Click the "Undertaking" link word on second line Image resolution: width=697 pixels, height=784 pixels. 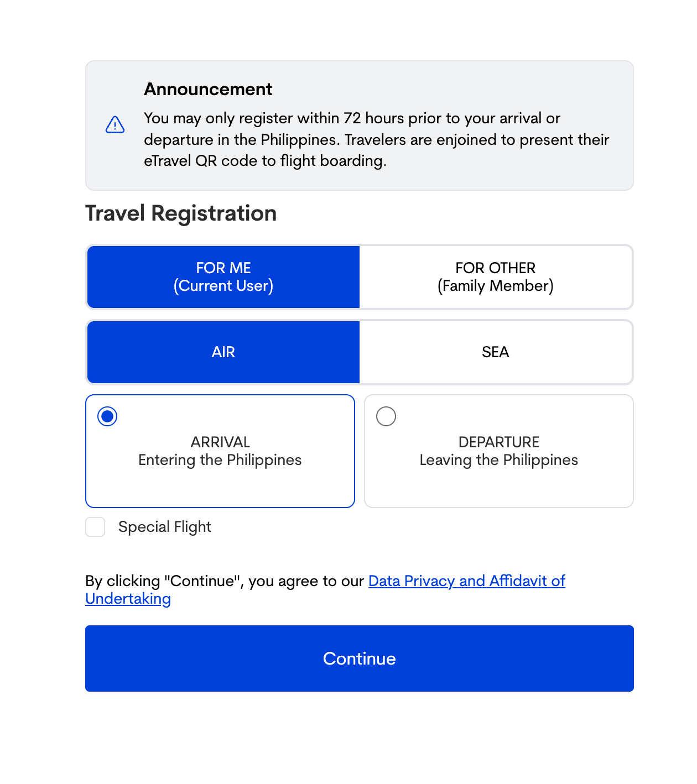point(128,599)
